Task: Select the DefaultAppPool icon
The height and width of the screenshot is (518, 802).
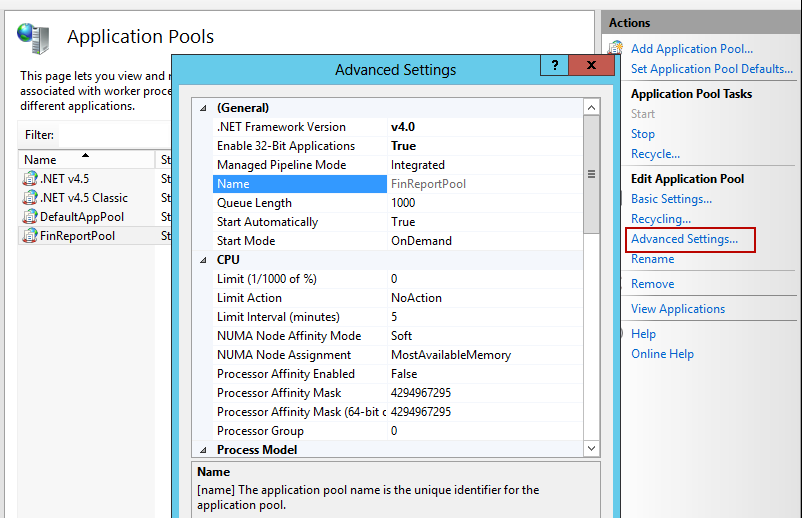Action: coord(30,217)
